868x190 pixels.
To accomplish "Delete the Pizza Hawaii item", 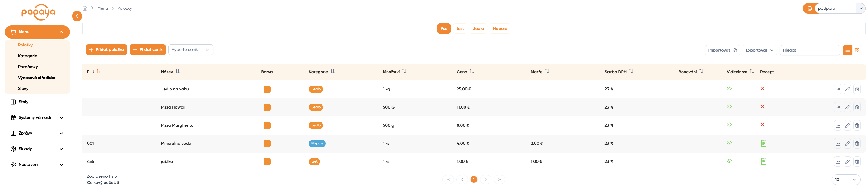I will click(x=857, y=107).
